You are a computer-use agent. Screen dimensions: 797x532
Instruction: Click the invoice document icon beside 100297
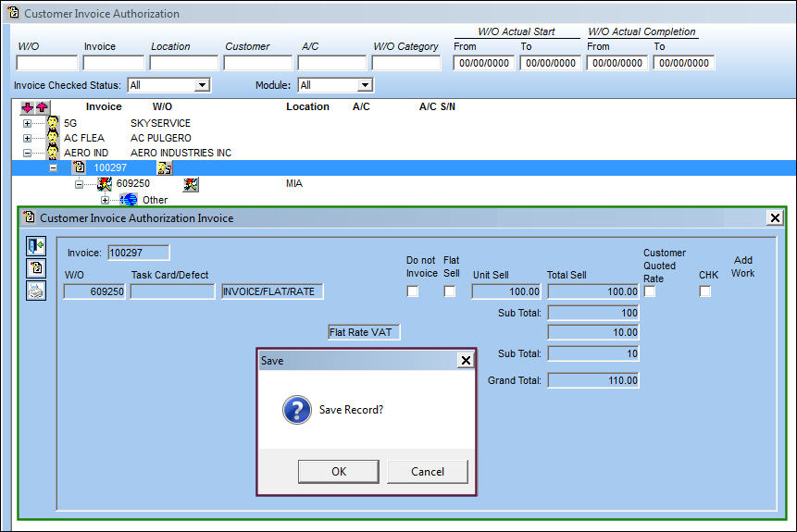[79, 167]
